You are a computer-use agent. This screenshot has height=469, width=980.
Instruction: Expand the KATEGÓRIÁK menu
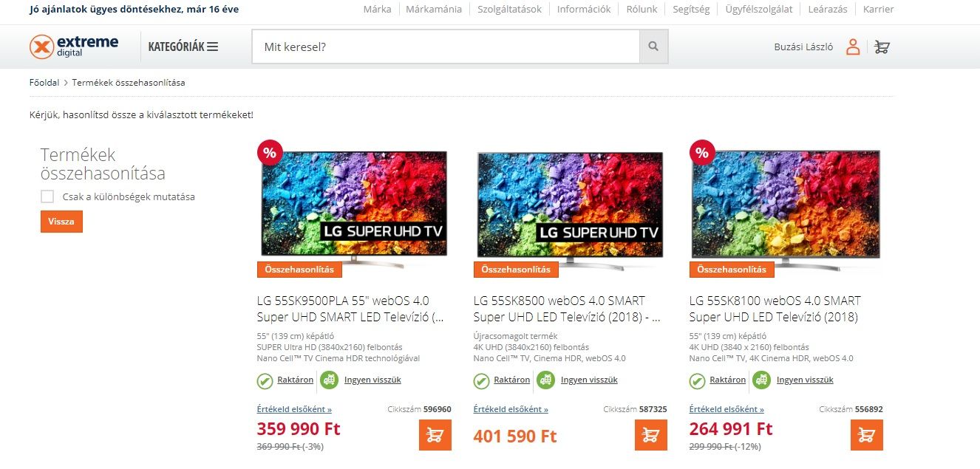(183, 47)
